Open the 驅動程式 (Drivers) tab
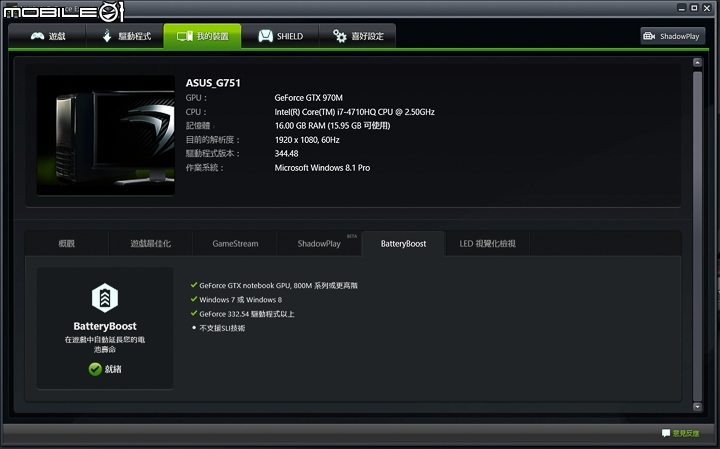This screenshot has height=449, width=720. point(125,36)
